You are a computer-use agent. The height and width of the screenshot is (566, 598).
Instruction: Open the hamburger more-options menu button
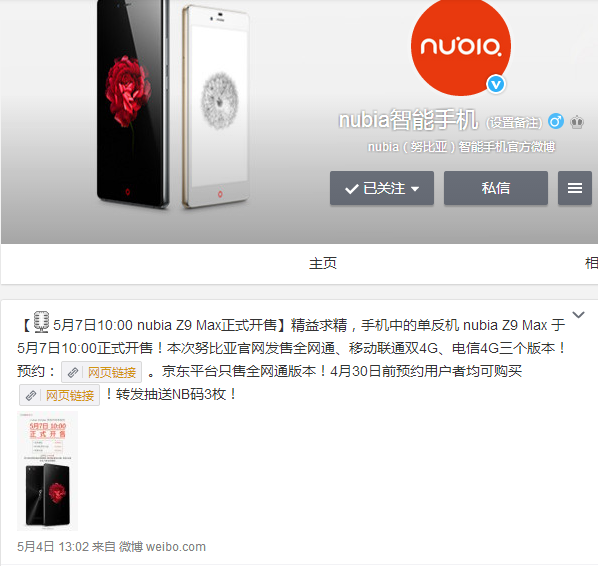[x=575, y=188]
